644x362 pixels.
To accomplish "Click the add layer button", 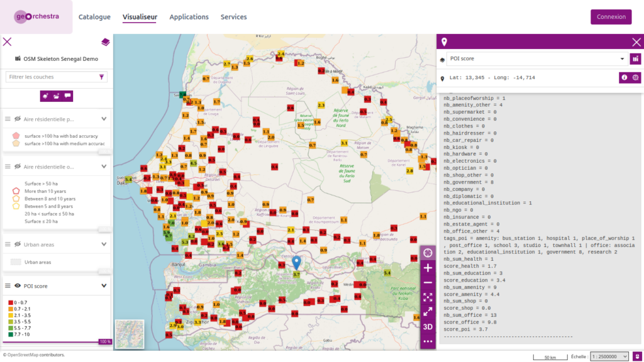I will tap(45, 96).
